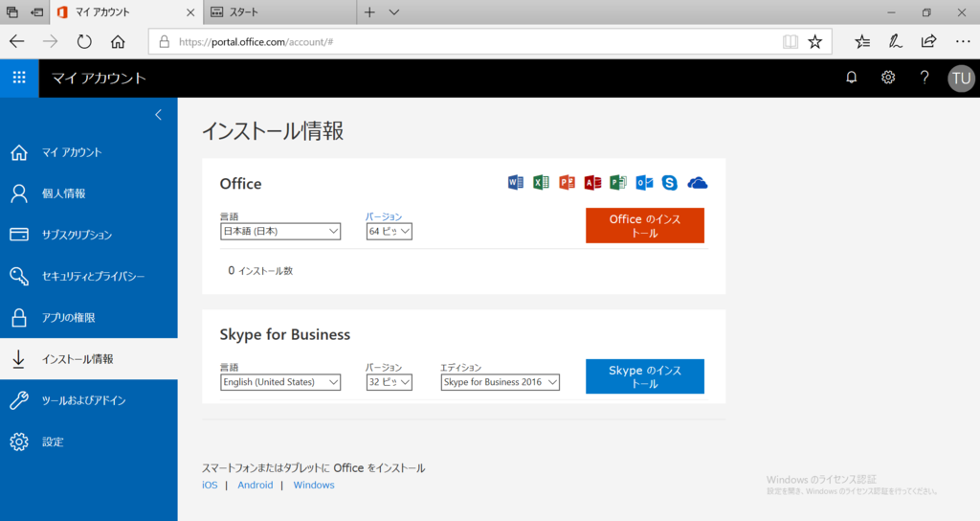The width and height of the screenshot is (980, 521).
Task: Follow the Android install link
Action: click(255, 485)
